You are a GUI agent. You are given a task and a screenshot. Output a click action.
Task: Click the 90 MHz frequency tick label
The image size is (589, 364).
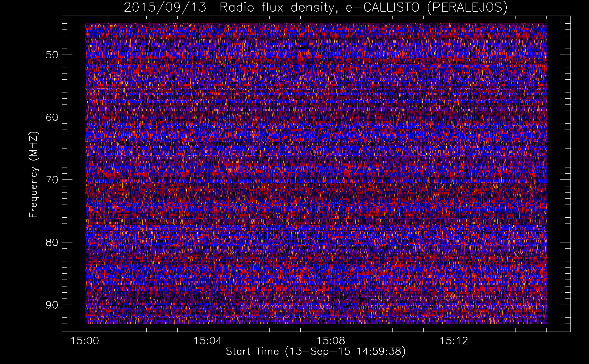tap(52, 305)
